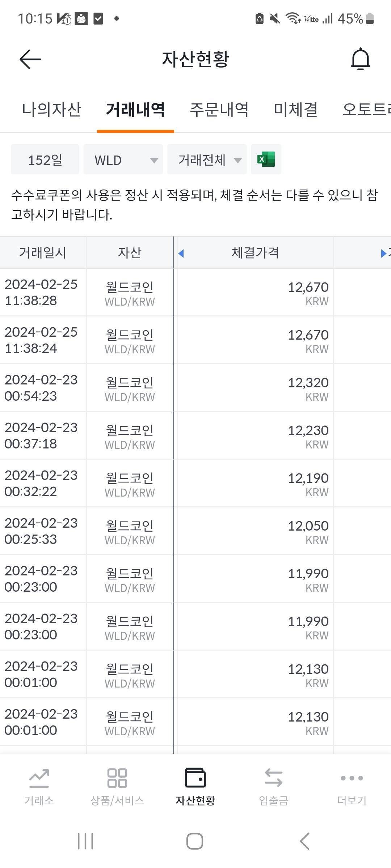Select the 거래내역 history view
The image size is (391, 868).
tap(135, 110)
